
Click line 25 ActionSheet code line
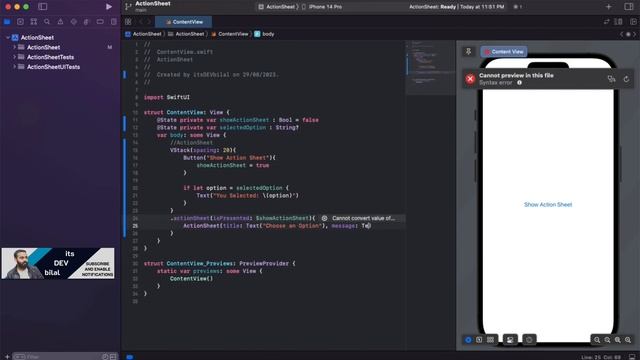pos(277,226)
